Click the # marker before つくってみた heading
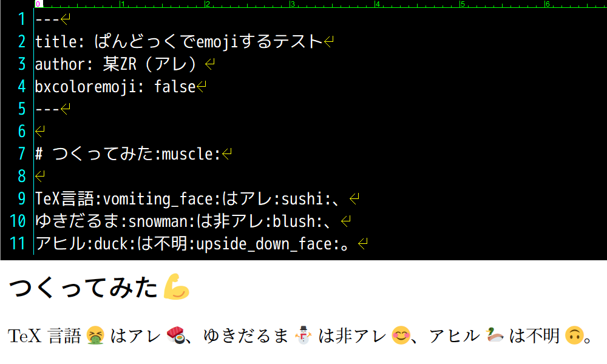 pyautogui.click(x=39, y=154)
